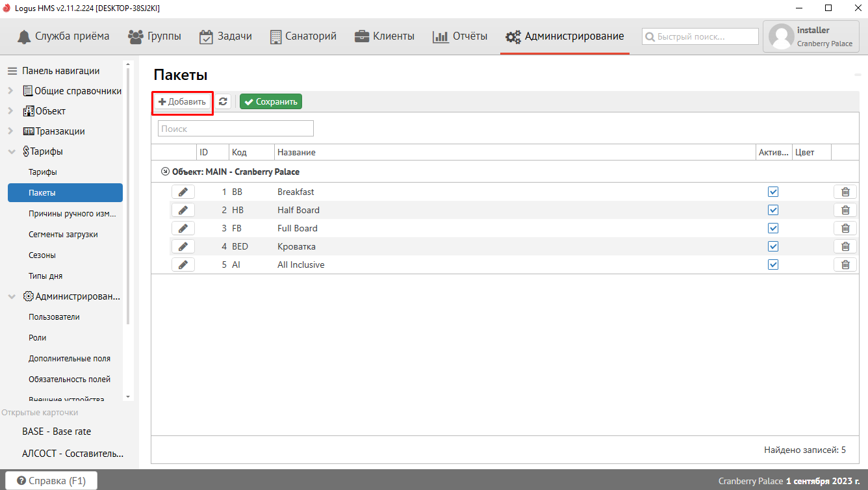This screenshot has height=490, width=868.
Task: Open the Клиенты menu
Action: tap(384, 36)
